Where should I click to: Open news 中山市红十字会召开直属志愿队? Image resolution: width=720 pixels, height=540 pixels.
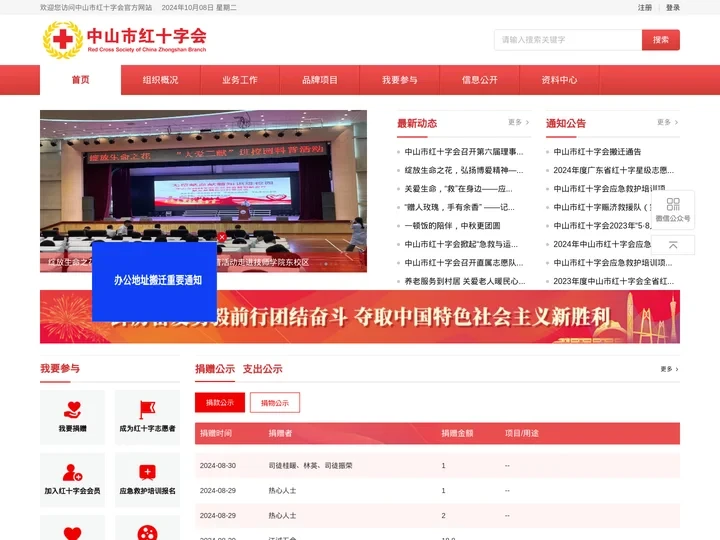click(x=463, y=263)
